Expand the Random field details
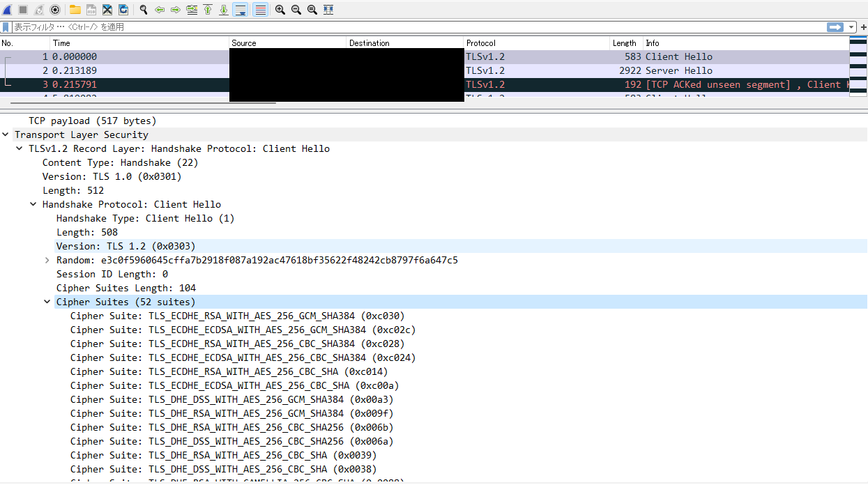The height and width of the screenshot is (485, 868). [x=47, y=260]
